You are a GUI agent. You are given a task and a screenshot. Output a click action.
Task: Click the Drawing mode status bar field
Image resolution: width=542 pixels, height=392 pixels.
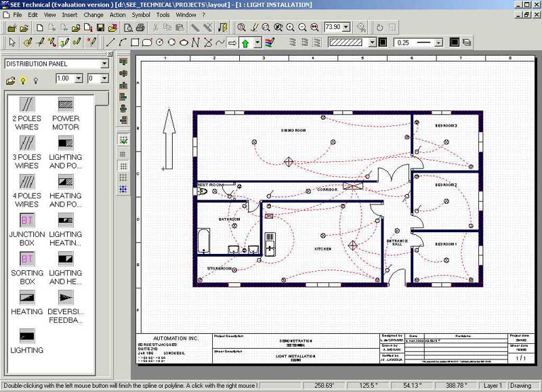tap(520, 385)
